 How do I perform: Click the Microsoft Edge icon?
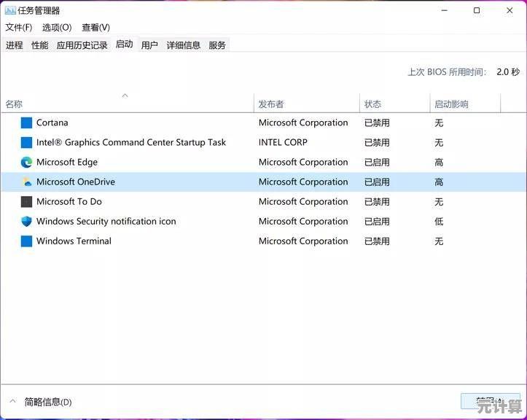26,163
